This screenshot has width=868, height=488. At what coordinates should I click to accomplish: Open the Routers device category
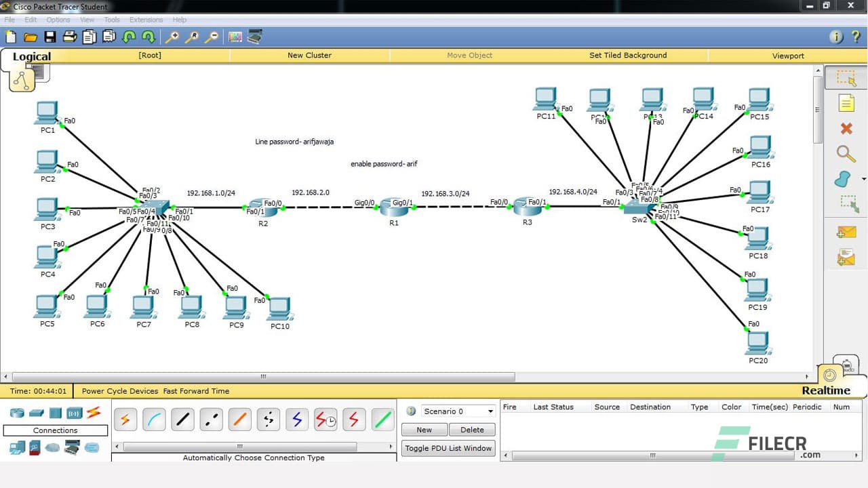(16, 413)
